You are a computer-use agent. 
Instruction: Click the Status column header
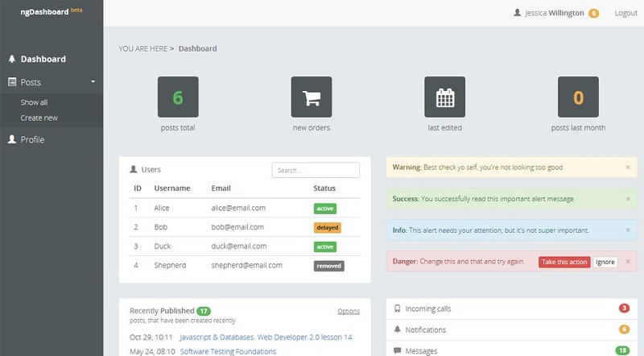324,188
